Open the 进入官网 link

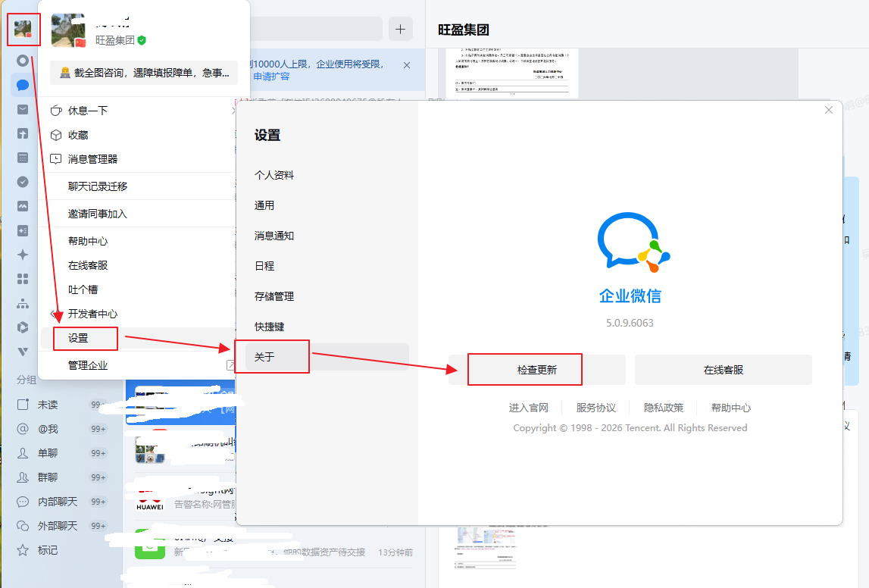coord(529,408)
